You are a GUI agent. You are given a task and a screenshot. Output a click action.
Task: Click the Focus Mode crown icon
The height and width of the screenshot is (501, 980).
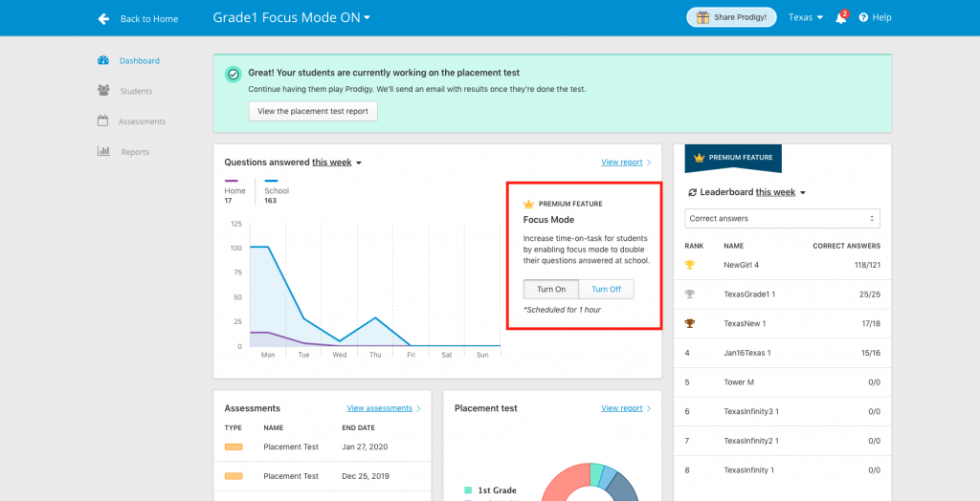tap(528, 204)
